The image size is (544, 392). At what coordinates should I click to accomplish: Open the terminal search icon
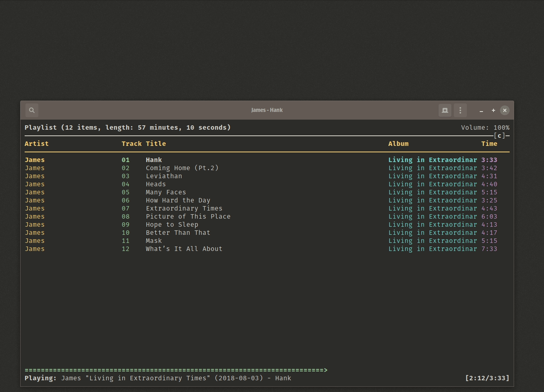coord(32,110)
